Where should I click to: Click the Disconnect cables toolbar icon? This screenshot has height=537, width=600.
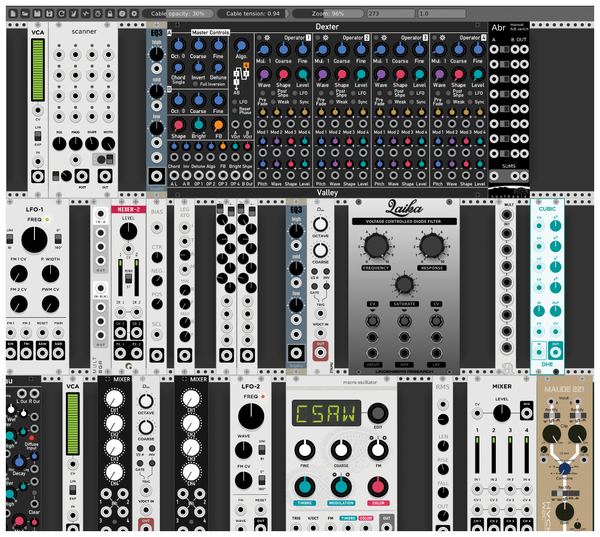click(73, 13)
